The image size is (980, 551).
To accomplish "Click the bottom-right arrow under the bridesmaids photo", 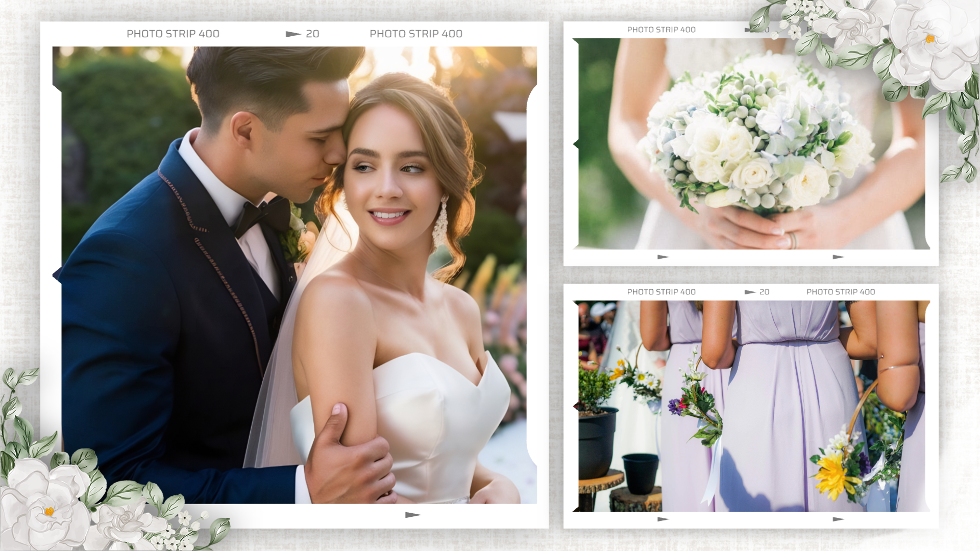I will (x=838, y=519).
